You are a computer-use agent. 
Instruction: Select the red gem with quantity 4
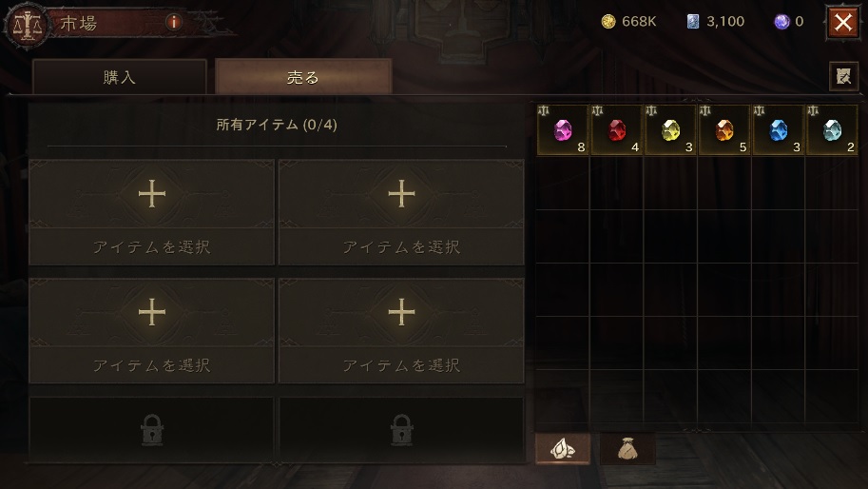point(616,130)
